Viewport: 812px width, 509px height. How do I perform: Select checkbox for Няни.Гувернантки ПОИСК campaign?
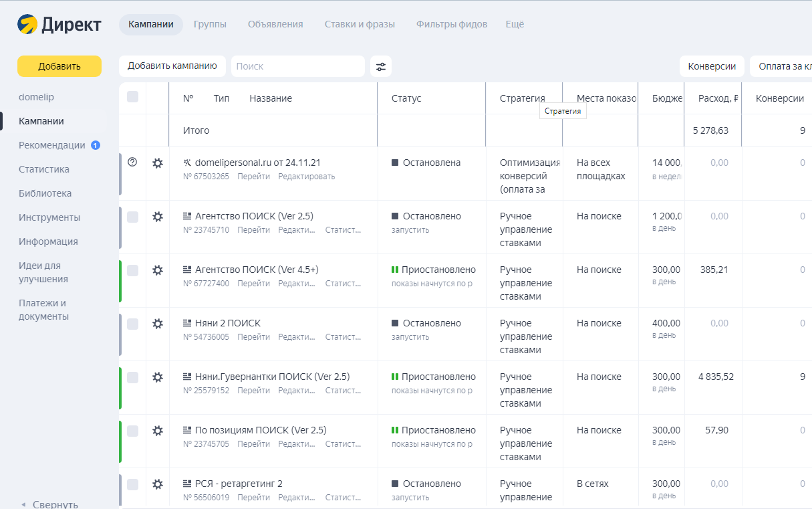coord(132,377)
